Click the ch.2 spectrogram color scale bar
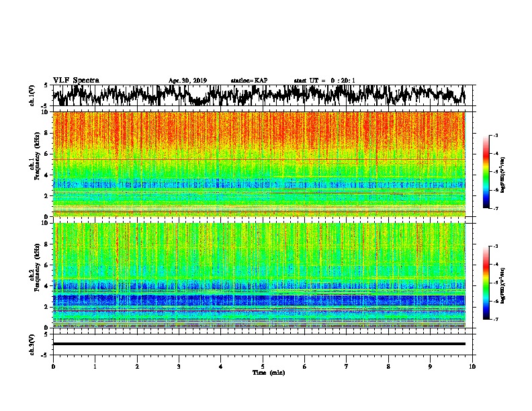 486,283
